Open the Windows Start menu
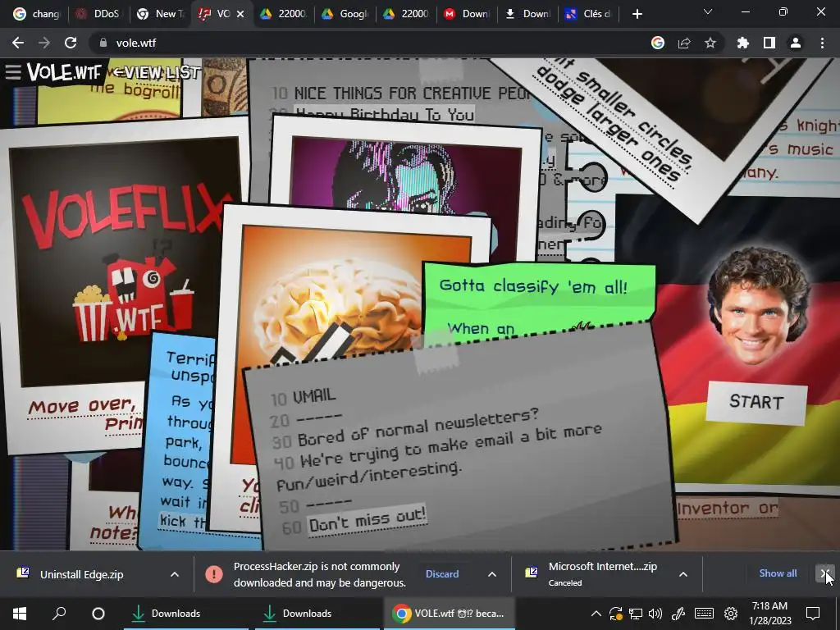 20,614
